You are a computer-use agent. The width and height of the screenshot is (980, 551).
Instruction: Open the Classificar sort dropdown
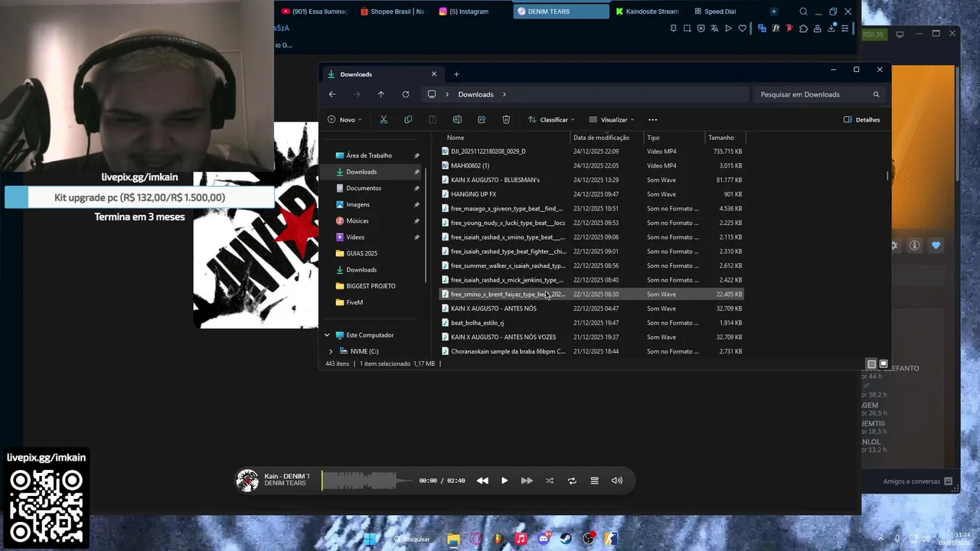coord(550,119)
